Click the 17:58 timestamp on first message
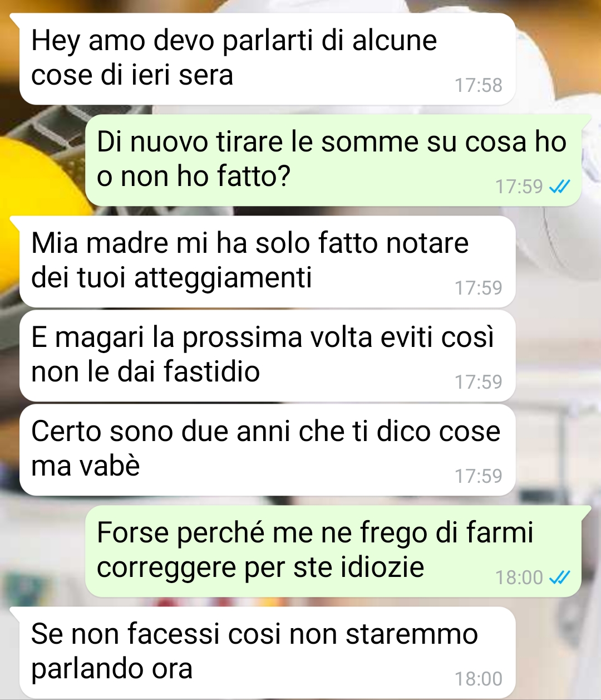Screen dimensions: 601x700 [479, 85]
